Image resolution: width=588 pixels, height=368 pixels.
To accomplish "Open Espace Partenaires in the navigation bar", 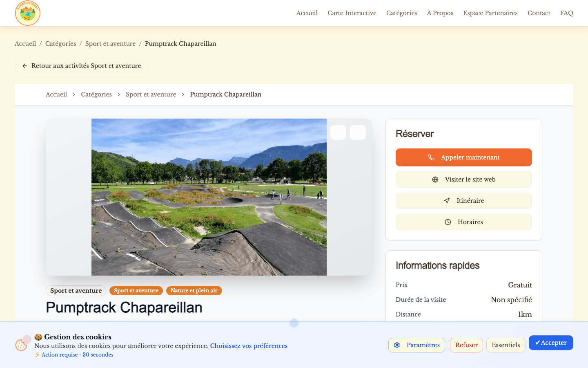I will [x=490, y=13].
